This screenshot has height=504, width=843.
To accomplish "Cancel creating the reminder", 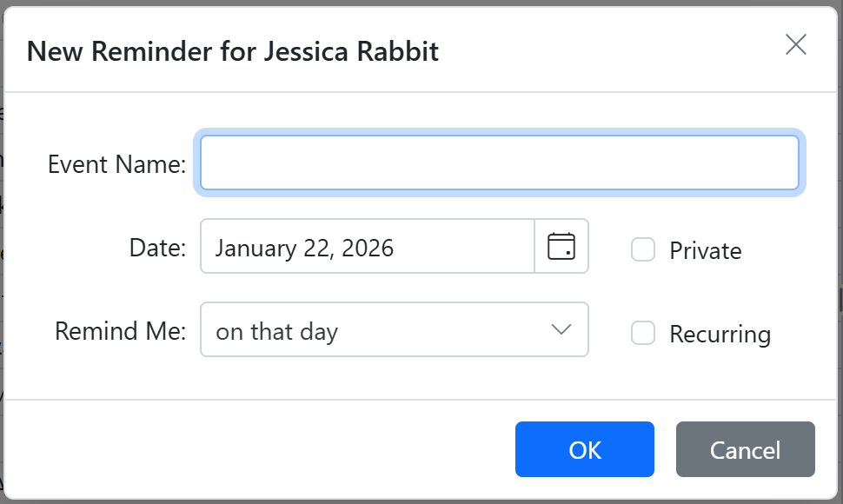I will pos(745,449).
